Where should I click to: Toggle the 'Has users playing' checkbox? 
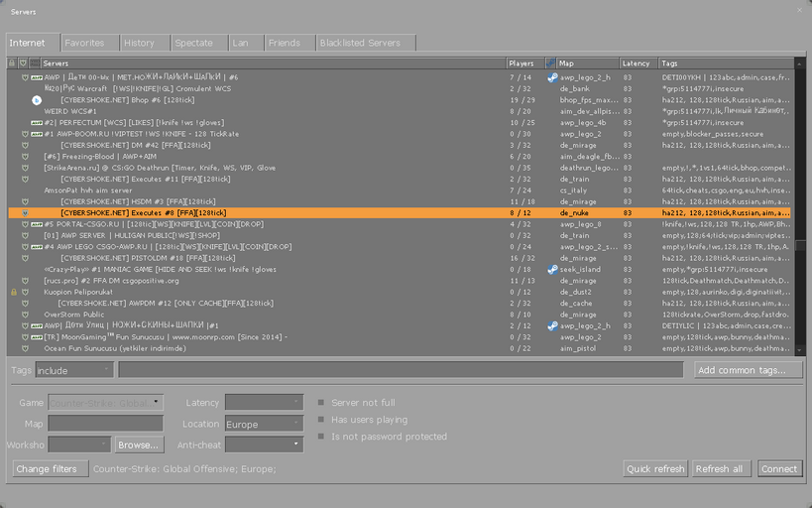point(321,420)
